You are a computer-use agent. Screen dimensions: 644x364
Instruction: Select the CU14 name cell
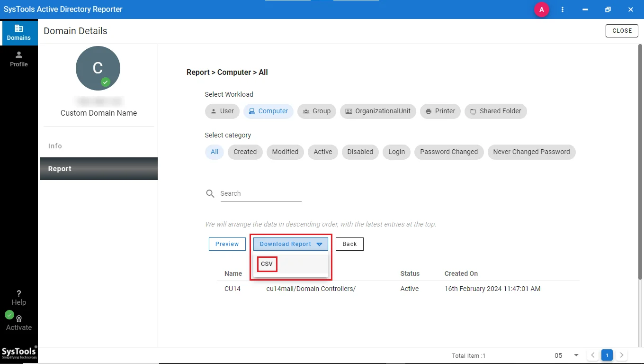point(233,289)
